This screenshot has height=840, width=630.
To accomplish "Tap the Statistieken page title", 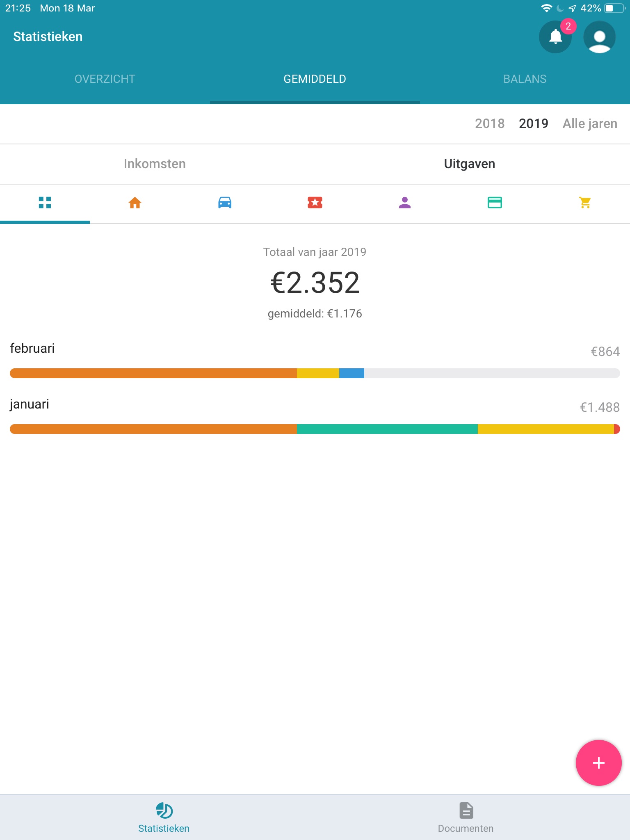I will click(48, 37).
